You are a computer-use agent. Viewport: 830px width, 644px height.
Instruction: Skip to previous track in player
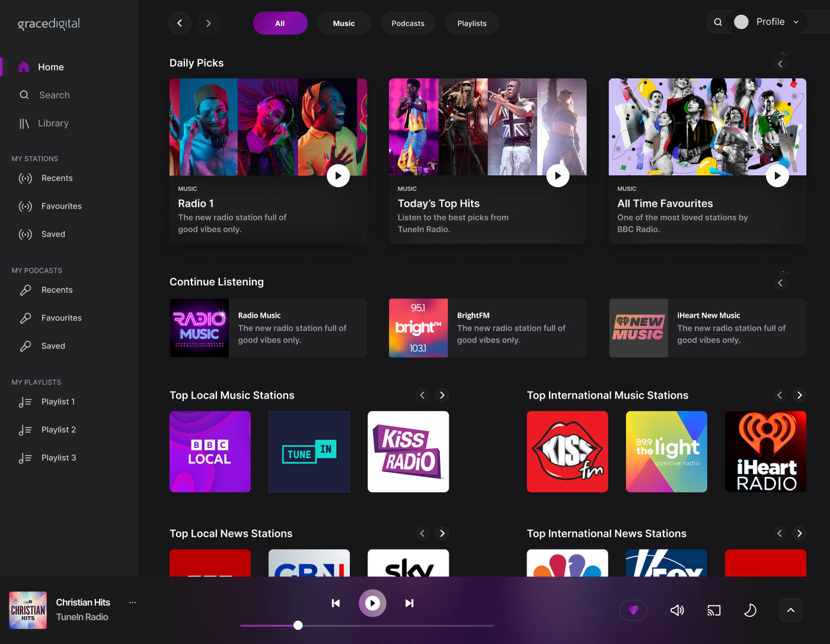(x=336, y=603)
